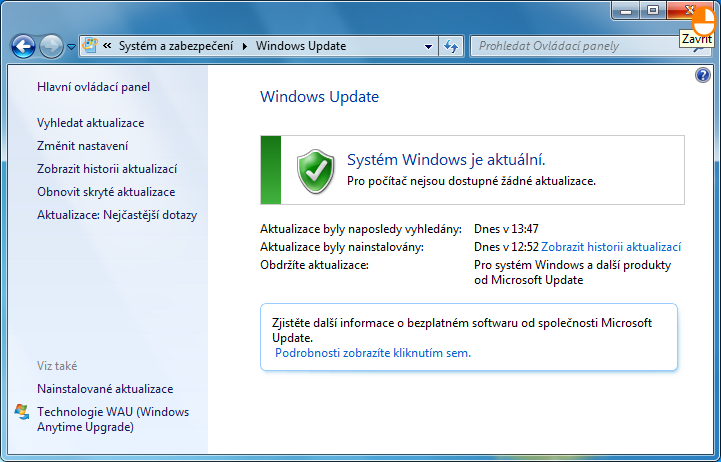Minimize the Windows Update window
The width and height of the screenshot is (721, 462).
pos(625,11)
